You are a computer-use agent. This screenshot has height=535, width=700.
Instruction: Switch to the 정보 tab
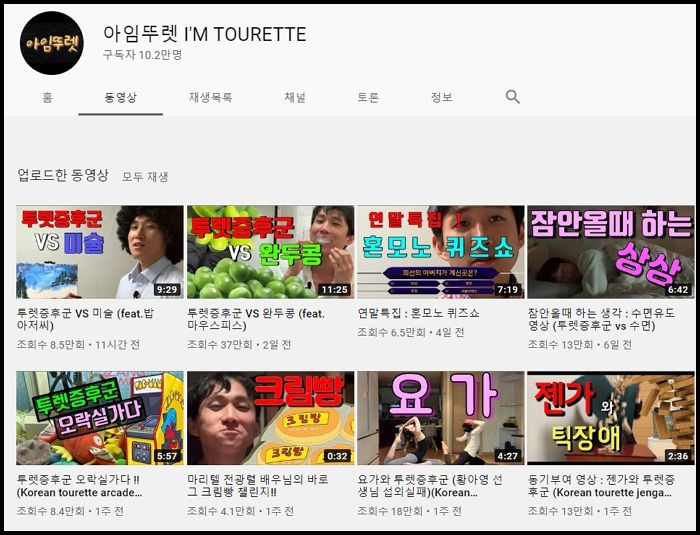[442, 97]
